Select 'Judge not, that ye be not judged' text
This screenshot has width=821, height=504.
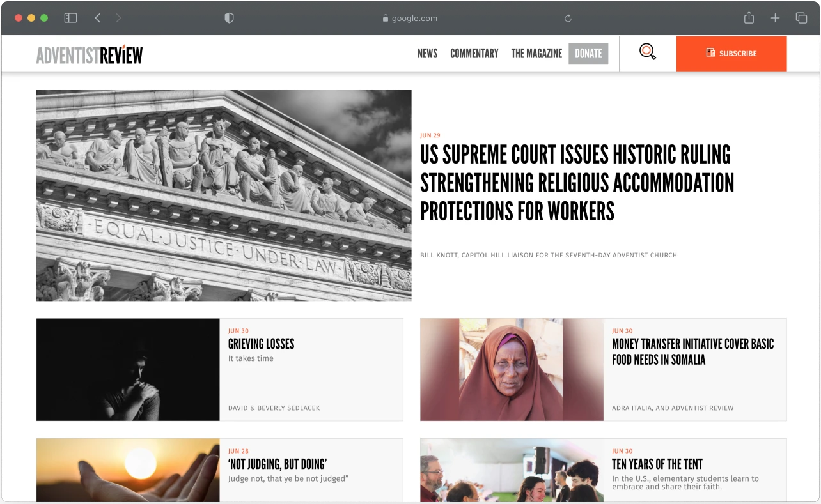(288, 478)
